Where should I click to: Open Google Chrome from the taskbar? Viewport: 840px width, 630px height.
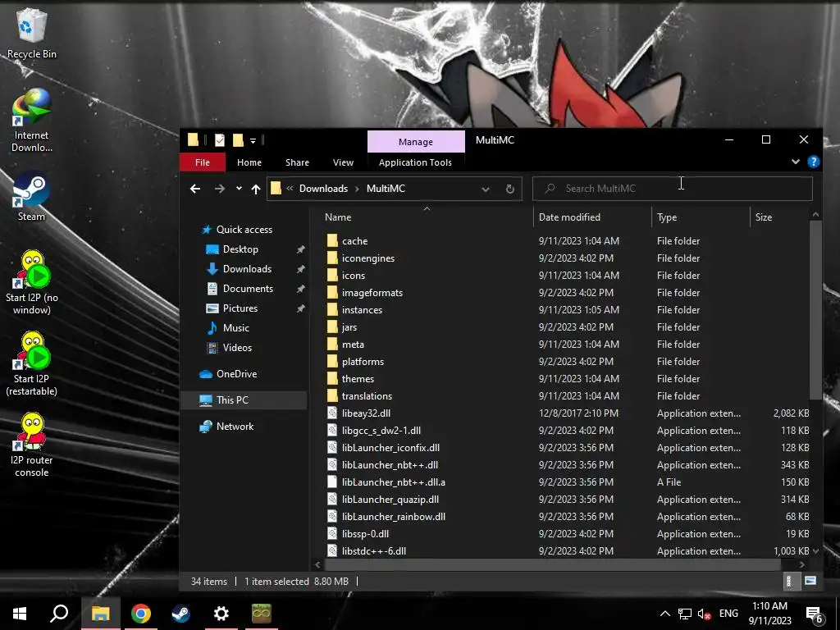141,614
